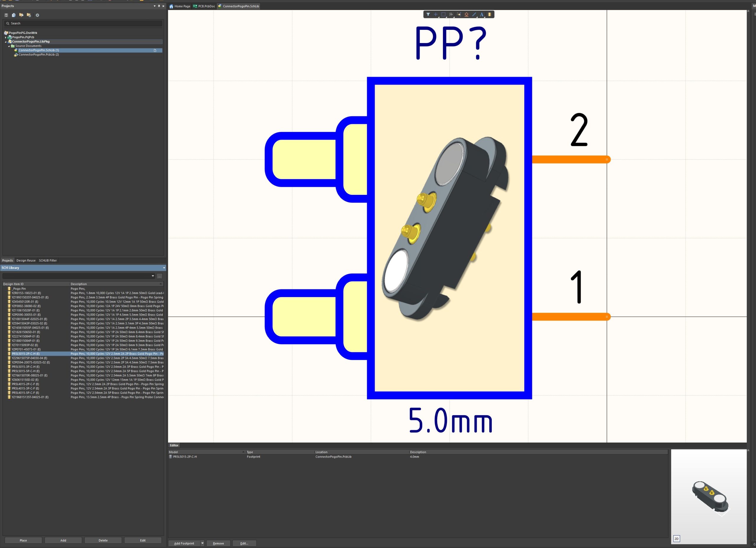Select ConnectorPogoPin.PcbLib in the tree

click(38, 55)
